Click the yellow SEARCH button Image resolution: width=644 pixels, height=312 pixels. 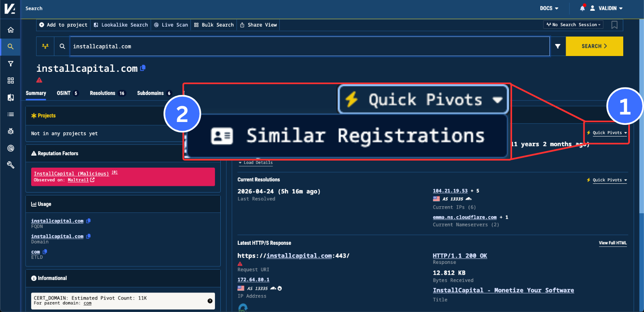[x=594, y=46]
